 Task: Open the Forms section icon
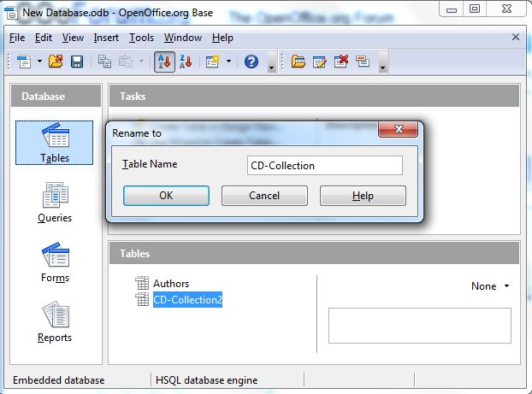click(x=55, y=262)
